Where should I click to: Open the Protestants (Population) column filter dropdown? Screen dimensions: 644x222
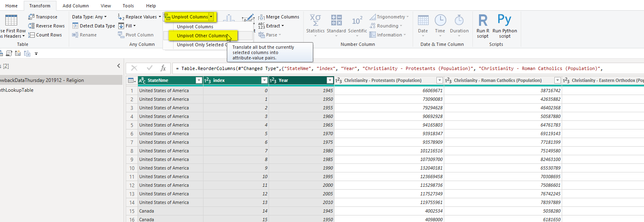[x=440, y=80]
